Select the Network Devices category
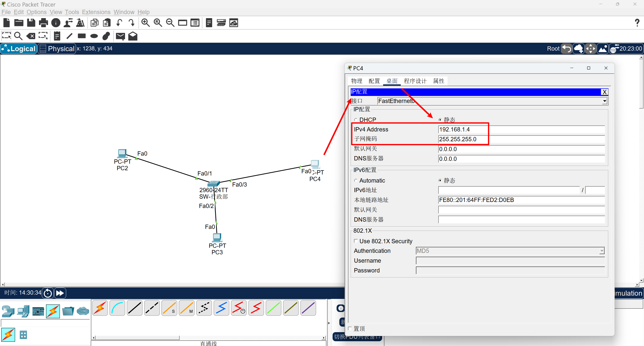The width and height of the screenshot is (644, 346). point(8,311)
